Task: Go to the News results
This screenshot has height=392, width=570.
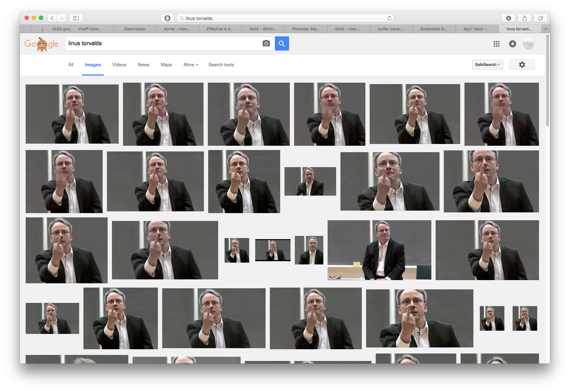Action: [x=143, y=65]
